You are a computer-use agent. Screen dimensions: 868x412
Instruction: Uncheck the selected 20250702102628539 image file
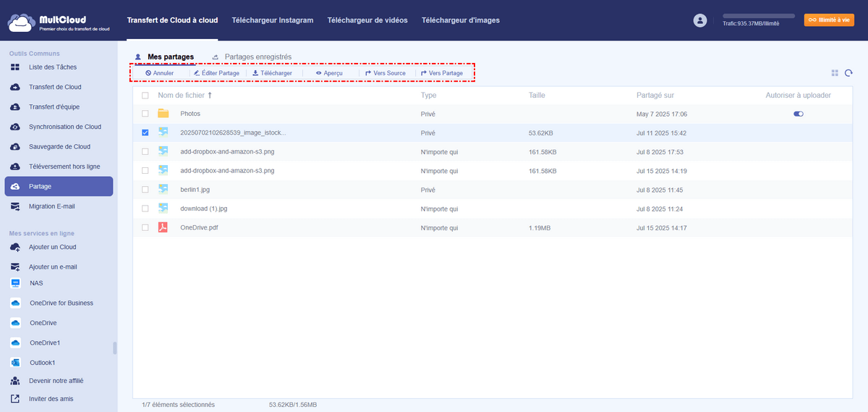pyautogui.click(x=145, y=133)
